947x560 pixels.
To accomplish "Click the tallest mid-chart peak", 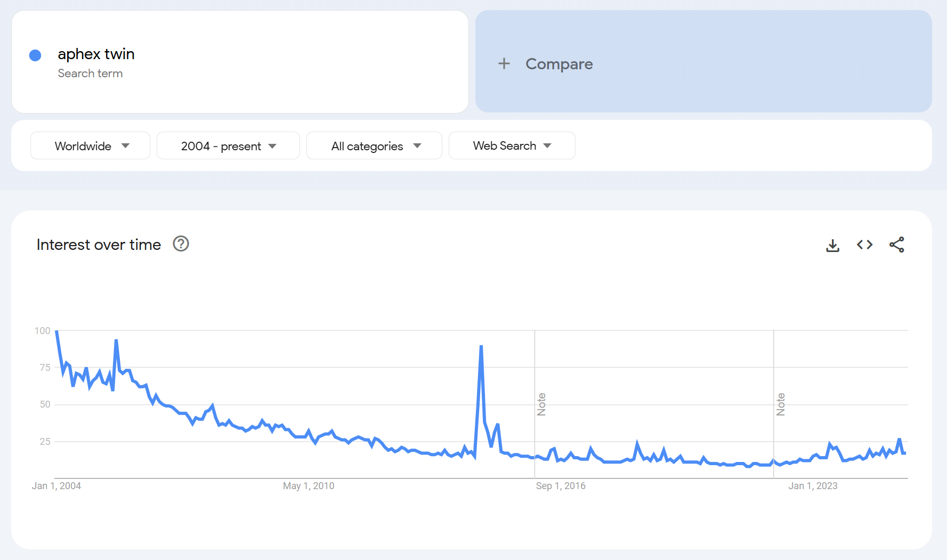I will tap(481, 347).
